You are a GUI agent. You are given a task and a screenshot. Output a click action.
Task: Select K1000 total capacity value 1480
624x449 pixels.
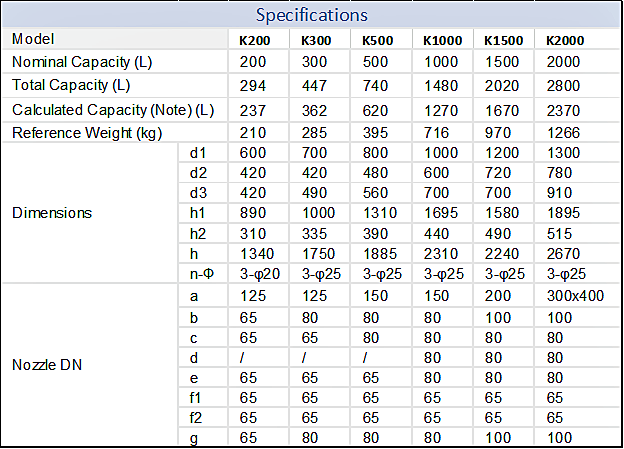pos(441,86)
